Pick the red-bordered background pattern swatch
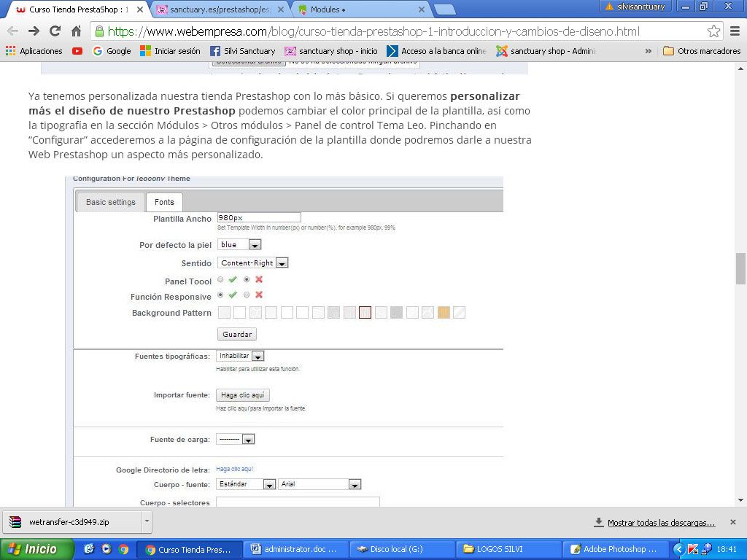Viewport: 747px width, 560px height. (365, 312)
